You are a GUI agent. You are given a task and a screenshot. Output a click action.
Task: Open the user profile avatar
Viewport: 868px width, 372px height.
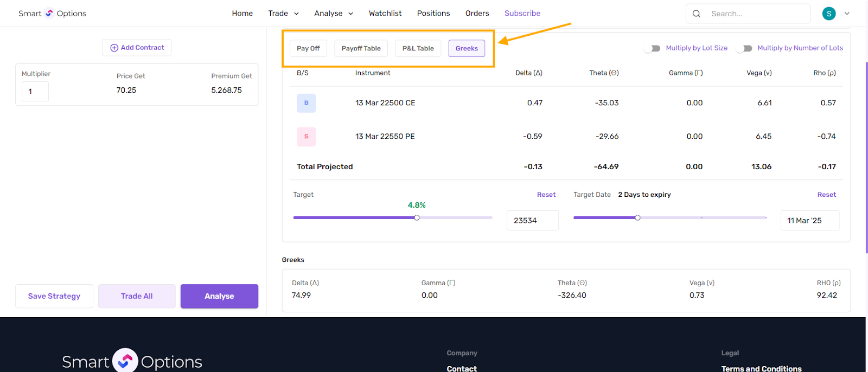[828, 14]
